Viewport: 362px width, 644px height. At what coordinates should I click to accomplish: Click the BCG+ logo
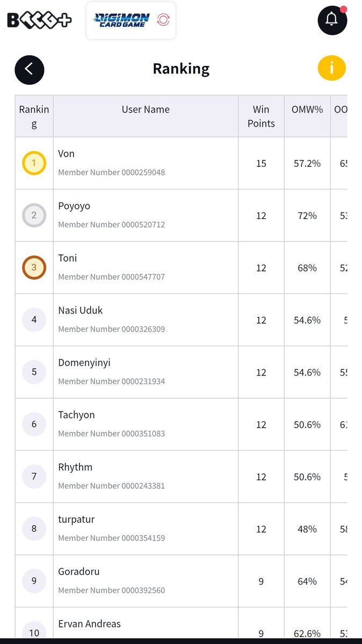(39, 20)
